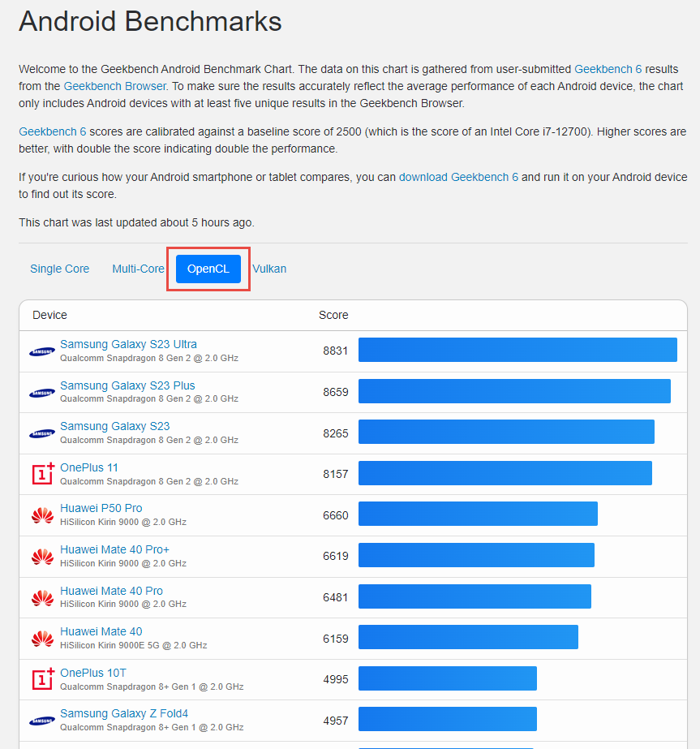Click the 6619 score value
Viewport: 700px width, 749px height.
pyautogui.click(x=335, y=556)
